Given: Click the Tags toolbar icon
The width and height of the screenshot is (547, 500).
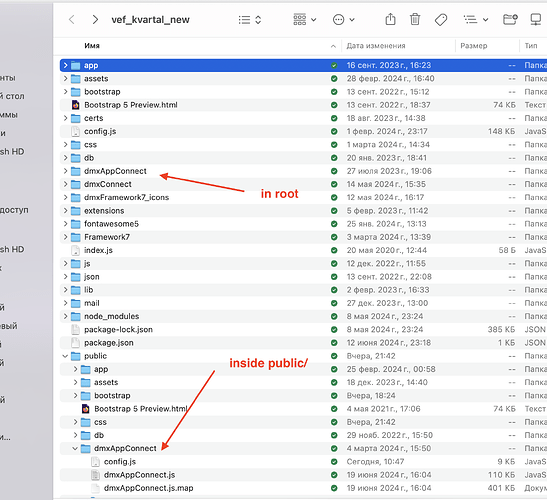Looking at the screenshot, I should (x=441, y=20).
